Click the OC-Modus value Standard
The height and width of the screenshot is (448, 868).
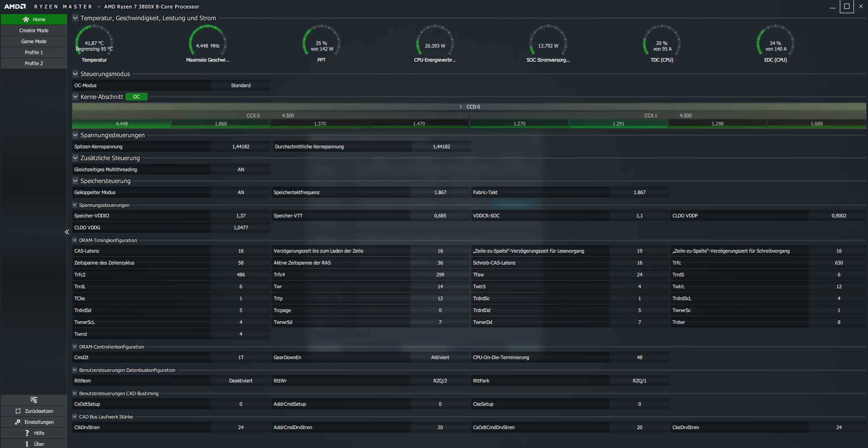pyautogui.click(x=241, y=85)
